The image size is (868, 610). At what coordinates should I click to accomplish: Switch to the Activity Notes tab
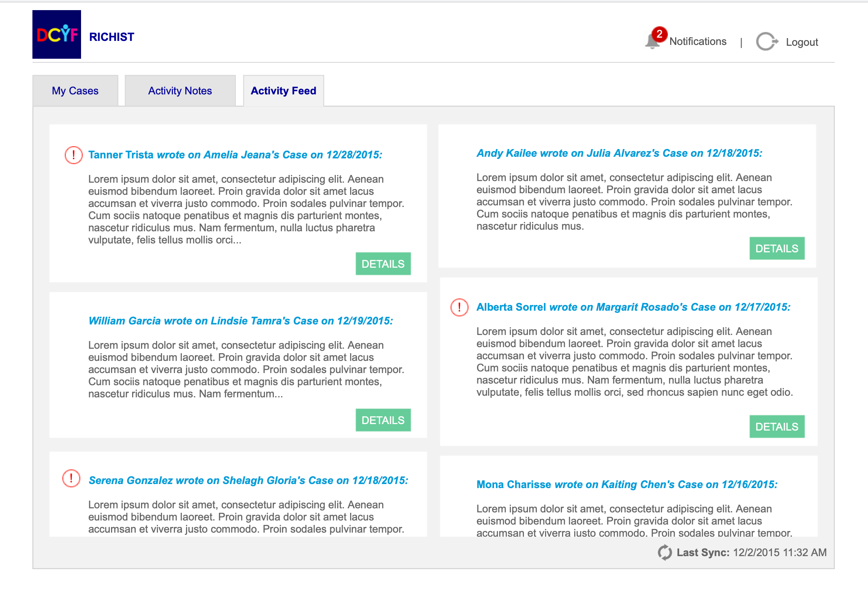[x=180, y=90]
